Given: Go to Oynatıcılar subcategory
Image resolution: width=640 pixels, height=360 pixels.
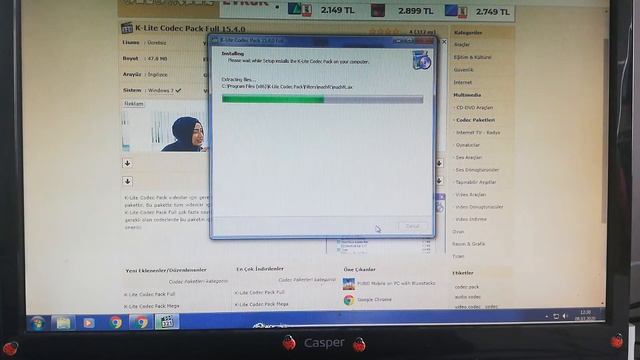Looking at the screenshot, I should click(468, 145).
